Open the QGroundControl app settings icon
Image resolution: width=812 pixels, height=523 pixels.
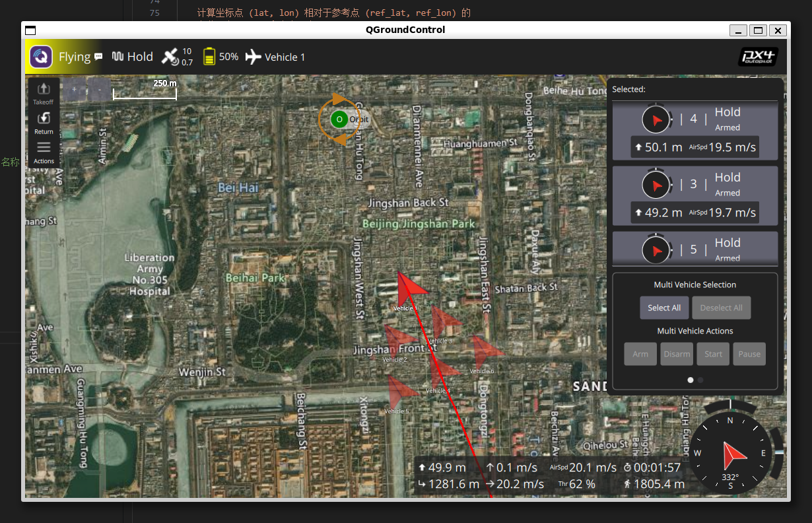click(x=40, y=56)
